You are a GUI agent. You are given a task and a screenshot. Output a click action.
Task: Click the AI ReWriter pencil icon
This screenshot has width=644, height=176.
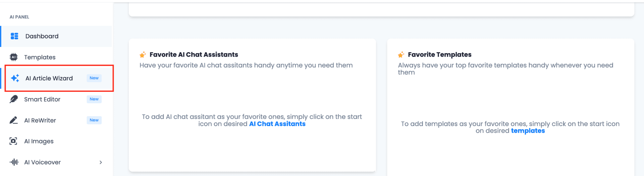[13, 120]
